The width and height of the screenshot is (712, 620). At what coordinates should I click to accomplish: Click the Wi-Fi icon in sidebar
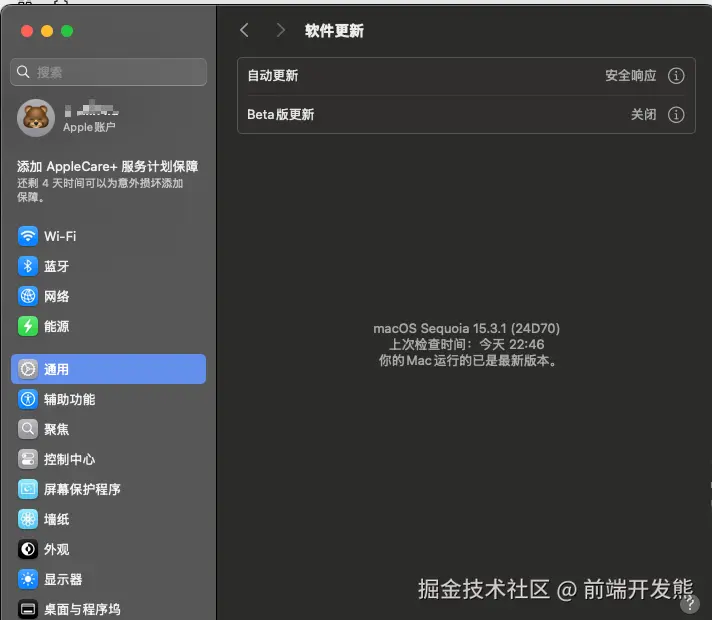click(28, 236)
